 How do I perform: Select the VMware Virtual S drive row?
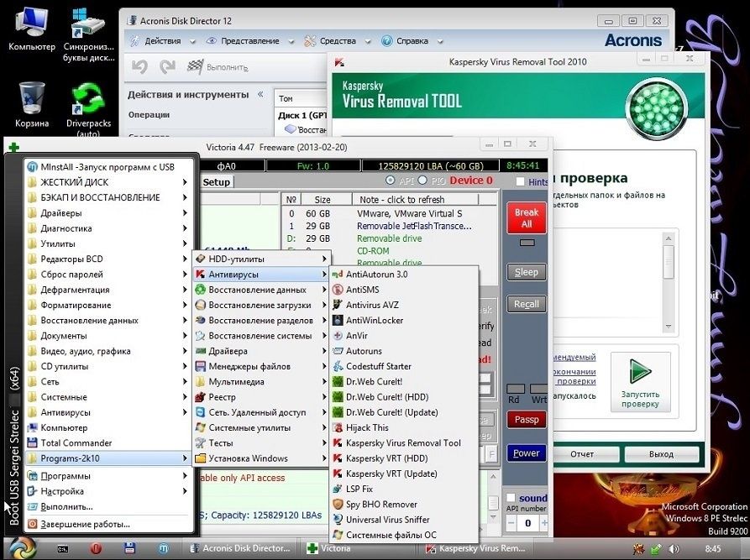(x=389, y=213)
